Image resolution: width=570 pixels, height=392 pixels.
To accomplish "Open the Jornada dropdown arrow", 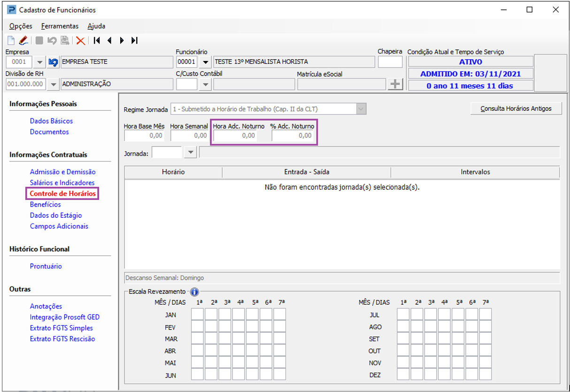I will (x=190, y=153).
